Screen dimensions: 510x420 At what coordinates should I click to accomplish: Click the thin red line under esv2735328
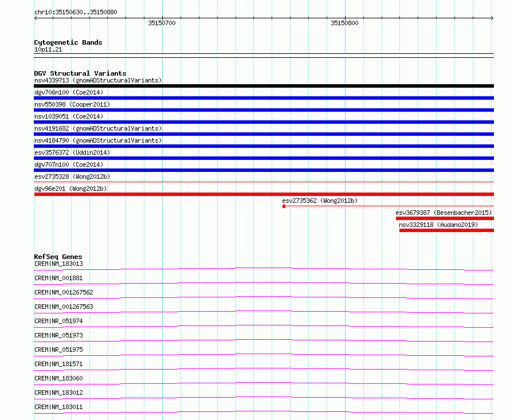[x=264, y=182]
